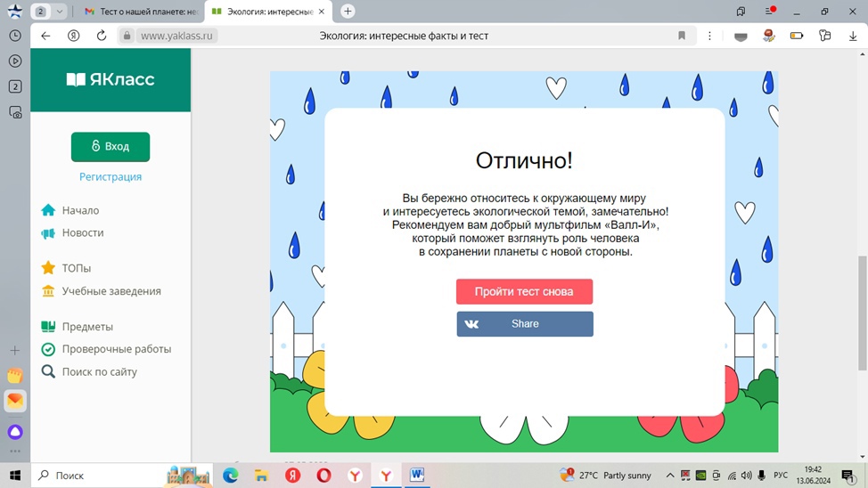
Task: Click the books icon beside Предметы
Action: [x=48, y=327]
